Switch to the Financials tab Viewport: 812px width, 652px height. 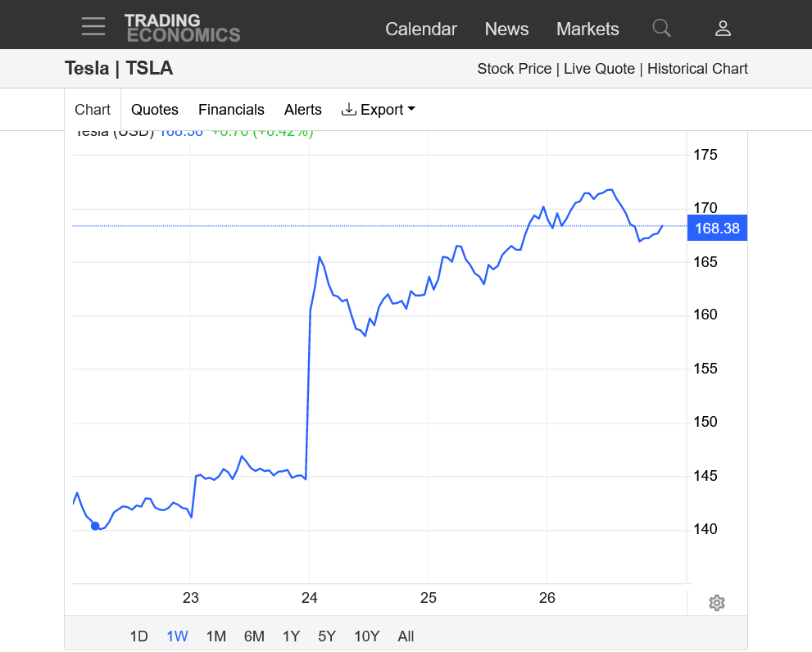(231, 110)
